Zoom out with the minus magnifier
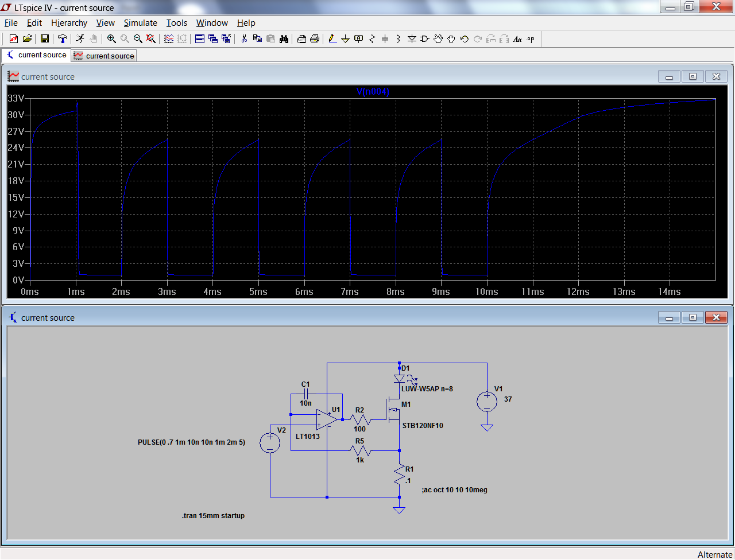Image resolution: width=735 pixels, height=560 pixels. 138,39
